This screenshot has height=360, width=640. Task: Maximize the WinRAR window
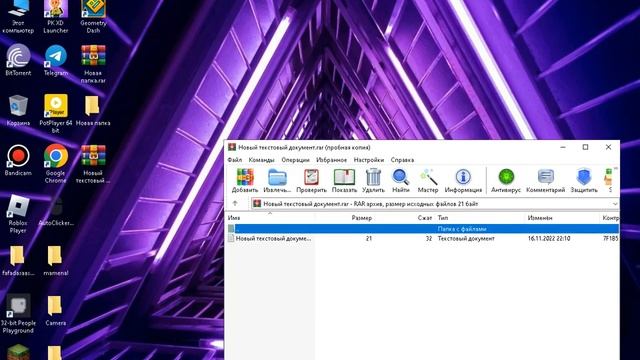point(585,147)
